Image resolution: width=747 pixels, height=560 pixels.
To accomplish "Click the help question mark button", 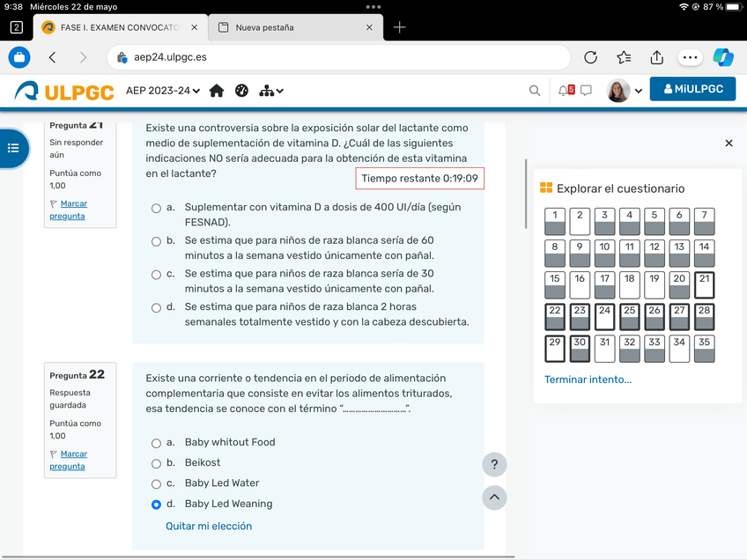I will 494,465.
